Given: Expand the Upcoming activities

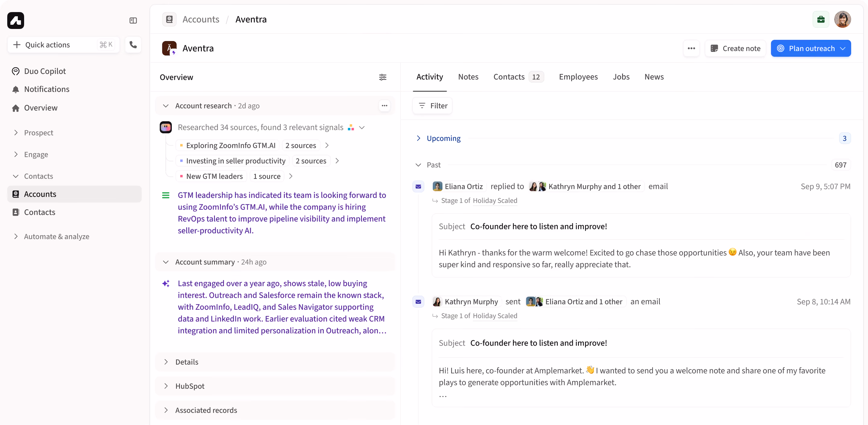Looking at the screenshot, I should coord(418,138).
